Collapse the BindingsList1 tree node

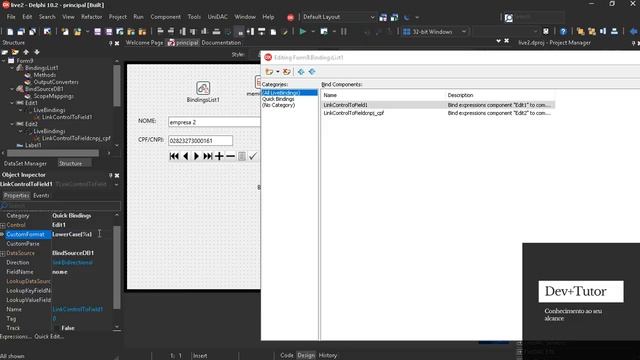12,68
